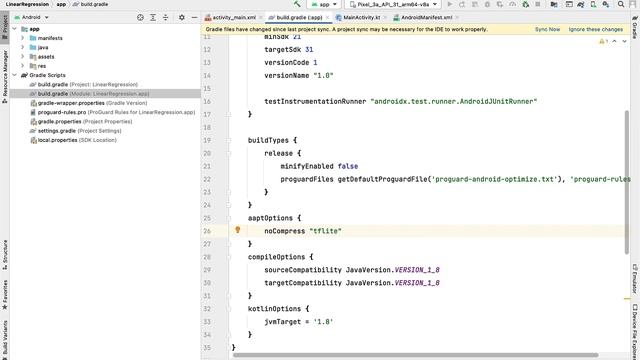Click LinearRegression breadcrumb
640x360 pixels.
point(27,4)
